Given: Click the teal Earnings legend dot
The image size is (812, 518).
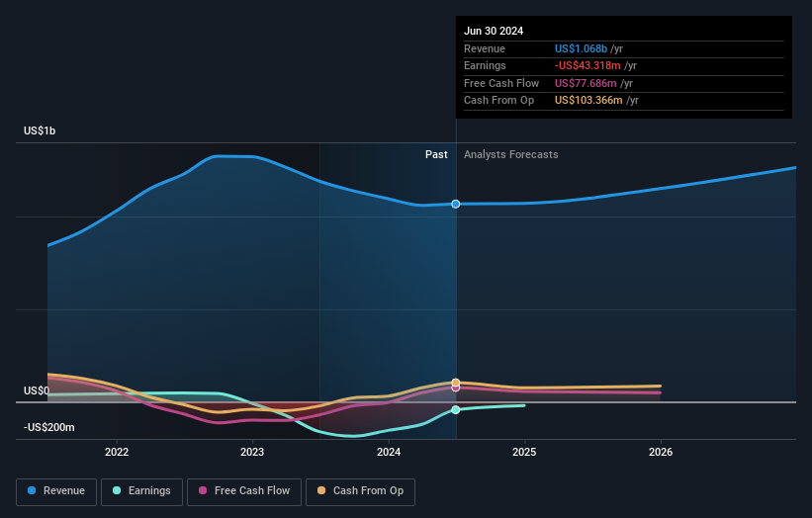Looking at the screenshot, I should 117,490.
